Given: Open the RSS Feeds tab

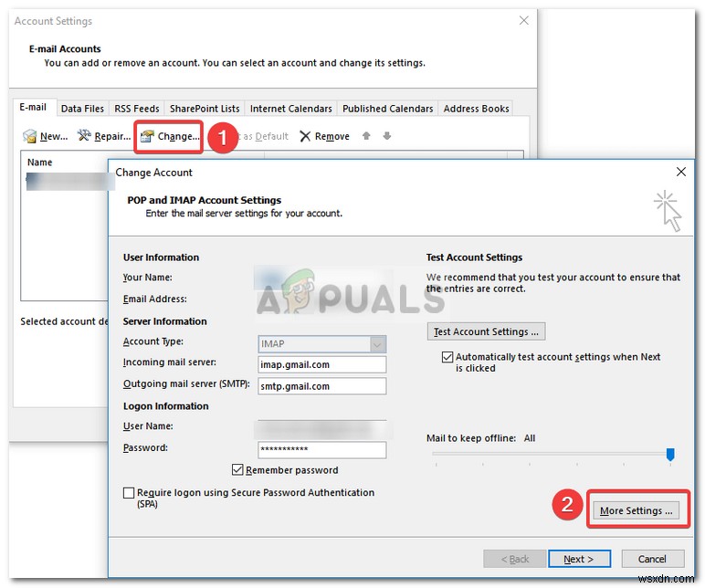Looking at the screenshot, I should click(x=137, y=109).
